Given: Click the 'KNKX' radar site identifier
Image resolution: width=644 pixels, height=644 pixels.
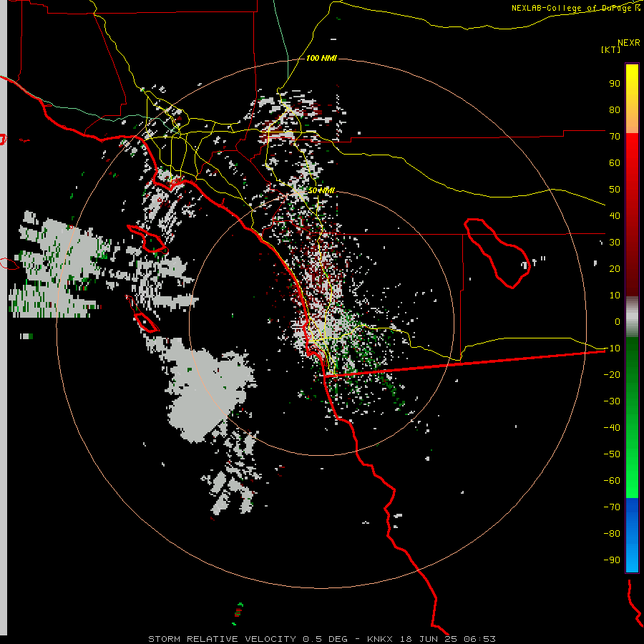Looking at the screenshot, I should [380, 639].
